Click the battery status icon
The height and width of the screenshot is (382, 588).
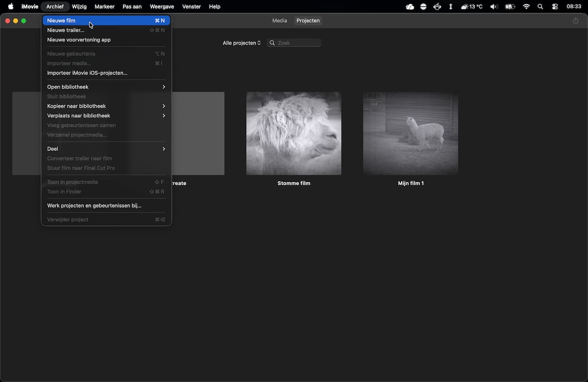(x=510, y=6)
